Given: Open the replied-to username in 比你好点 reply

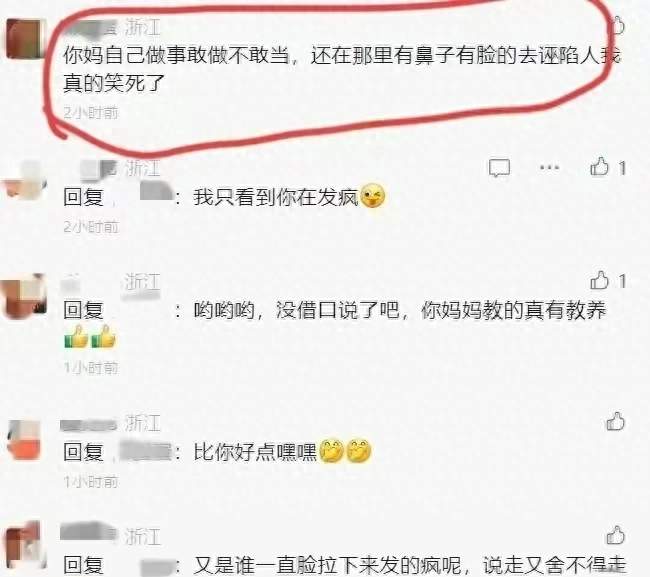Looking at the screenshot, I should tap(146, 451).
